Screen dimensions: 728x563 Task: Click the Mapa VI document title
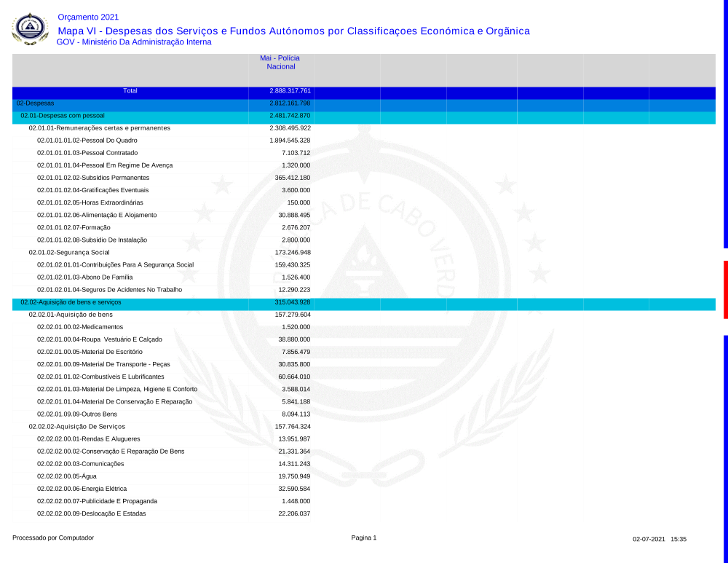pyautogui.click(x=293, y=31)
